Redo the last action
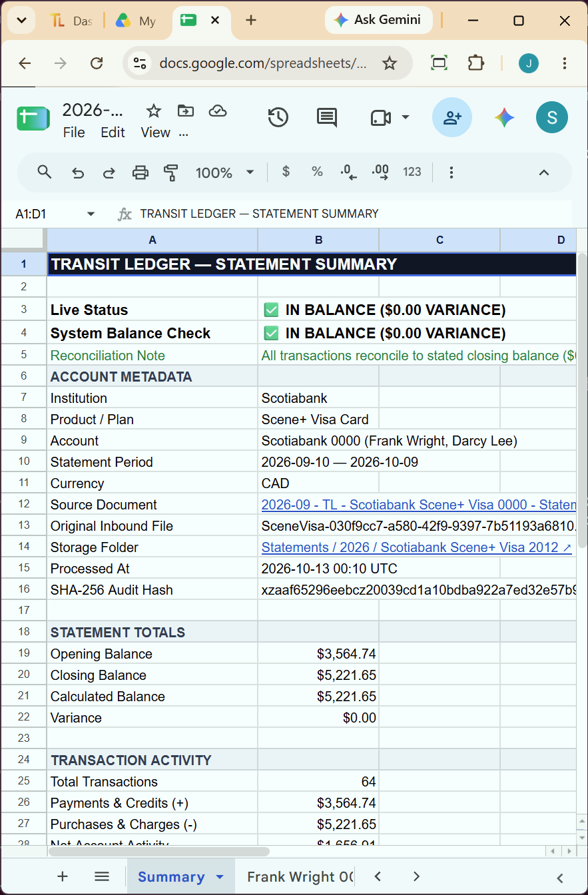The height and width of the screenshot is (895, 588). [x=109, y=172]
